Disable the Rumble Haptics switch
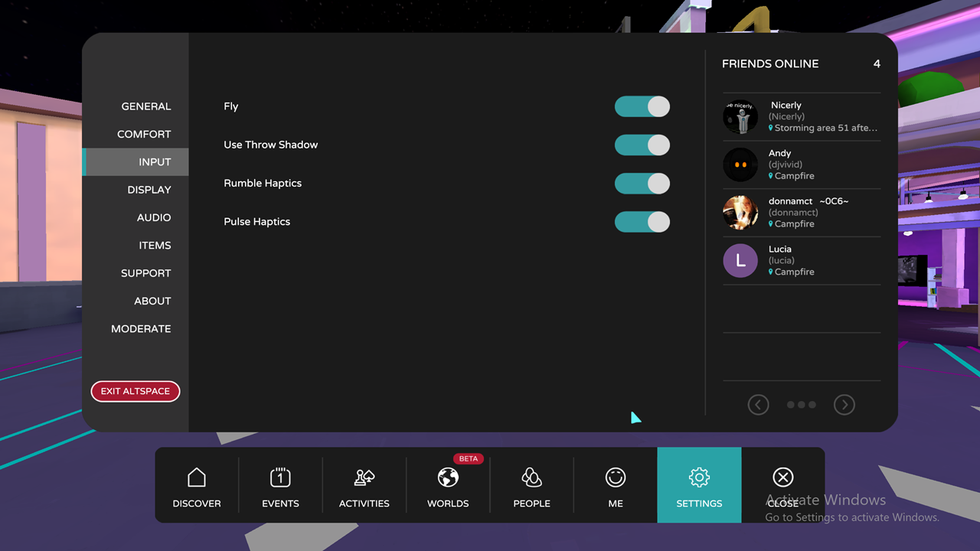Viewport: 980px width, 551px height. [642, 184]
